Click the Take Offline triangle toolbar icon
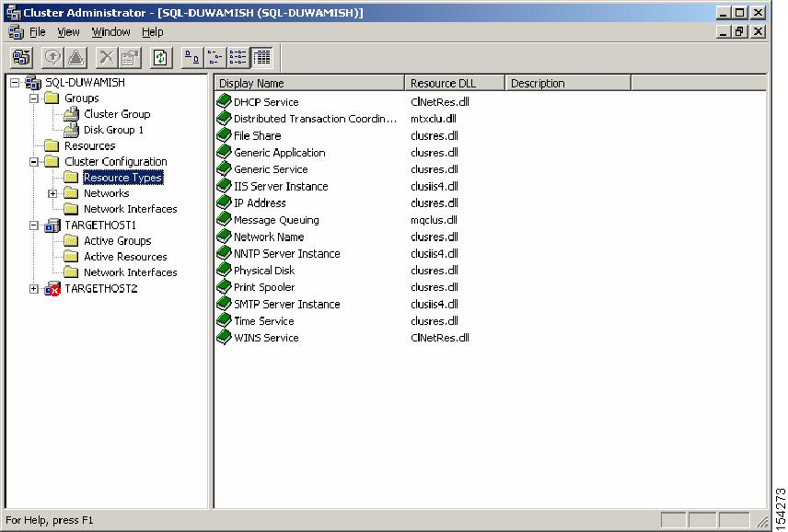This screenshot has width=788, height=532. click(x=75, y=57)
